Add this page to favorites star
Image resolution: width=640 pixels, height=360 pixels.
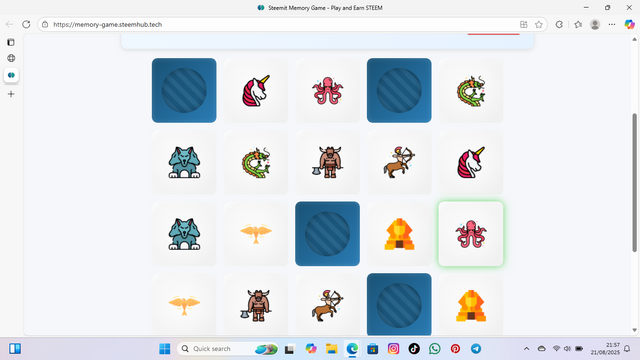(x=539, y=24)
